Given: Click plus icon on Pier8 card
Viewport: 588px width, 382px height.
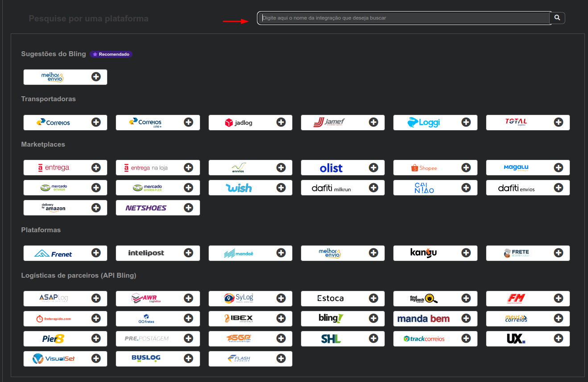Looking at the screenshot, I should [96, 338].
